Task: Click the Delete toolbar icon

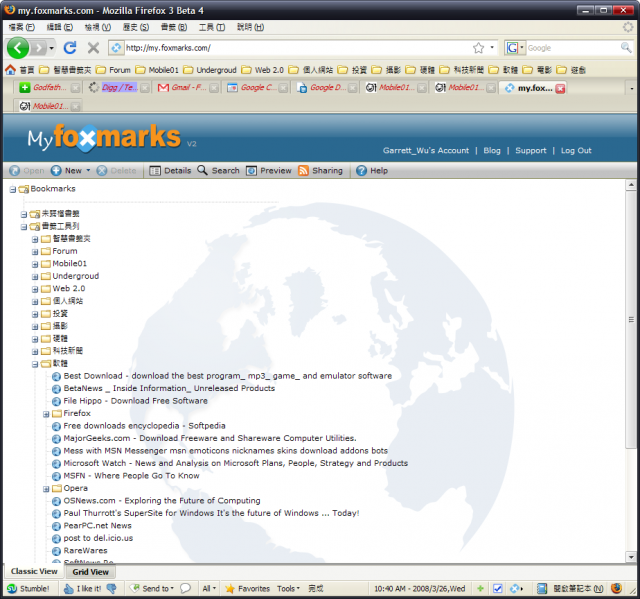Action: click(x=116, y=171)
